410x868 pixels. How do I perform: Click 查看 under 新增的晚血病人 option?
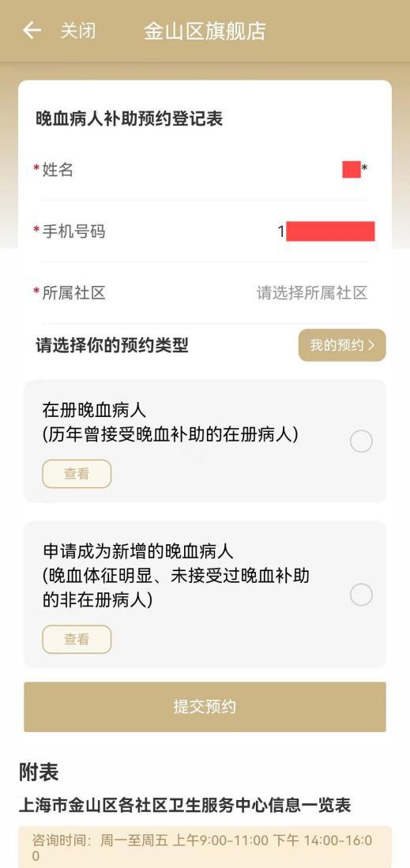point(77,640)
